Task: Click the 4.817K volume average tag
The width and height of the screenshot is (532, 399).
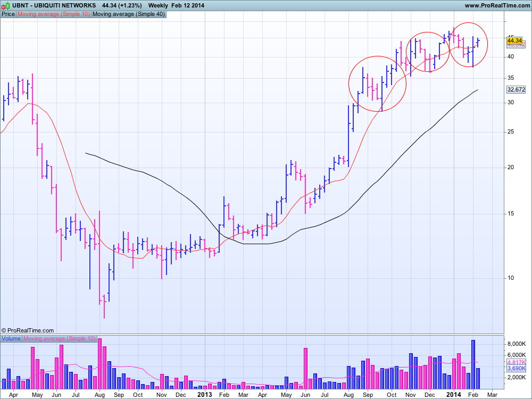Action: click(x=517, y=362)
